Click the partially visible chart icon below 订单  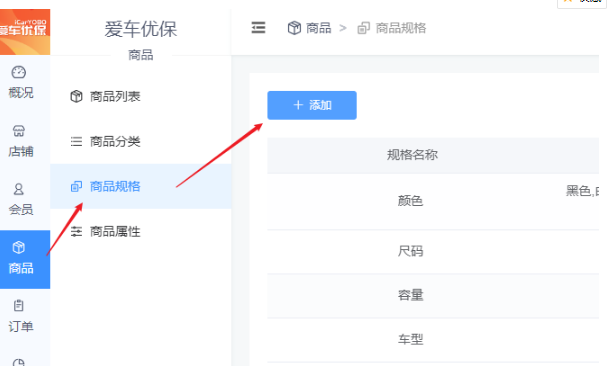coord(19,362)
